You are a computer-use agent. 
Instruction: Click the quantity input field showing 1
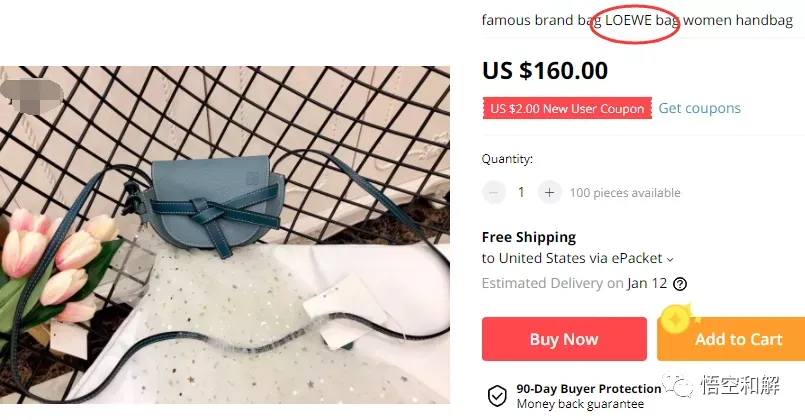click(521, 193)
